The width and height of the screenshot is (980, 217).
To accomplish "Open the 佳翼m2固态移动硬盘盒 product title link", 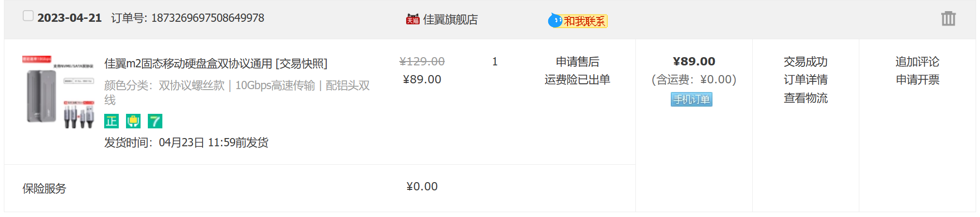I will (188, 63).
